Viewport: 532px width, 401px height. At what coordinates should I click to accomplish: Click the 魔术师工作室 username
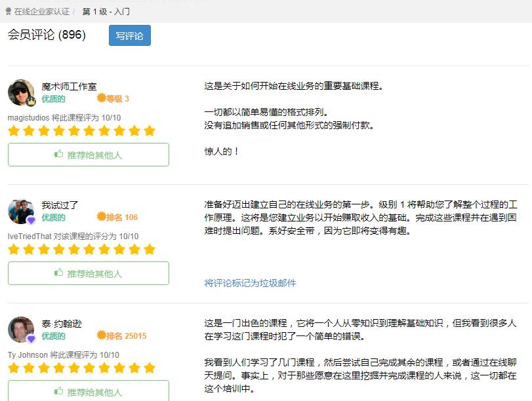69,86
